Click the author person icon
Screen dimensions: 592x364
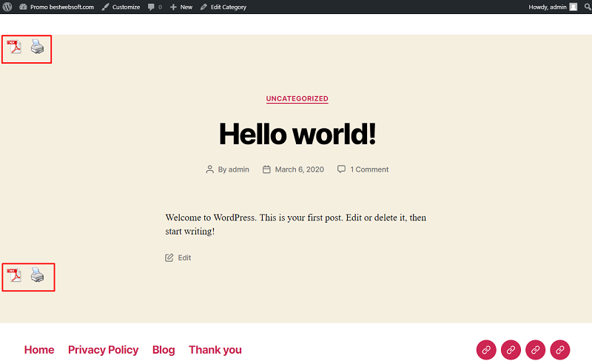pos(209,169)
